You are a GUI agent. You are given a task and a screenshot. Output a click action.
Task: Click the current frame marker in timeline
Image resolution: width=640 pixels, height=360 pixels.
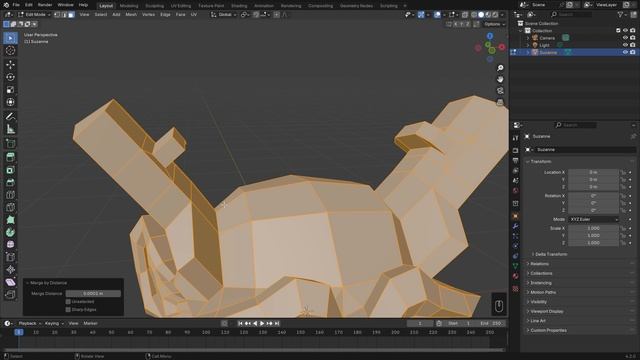click(x=19, y=332)
